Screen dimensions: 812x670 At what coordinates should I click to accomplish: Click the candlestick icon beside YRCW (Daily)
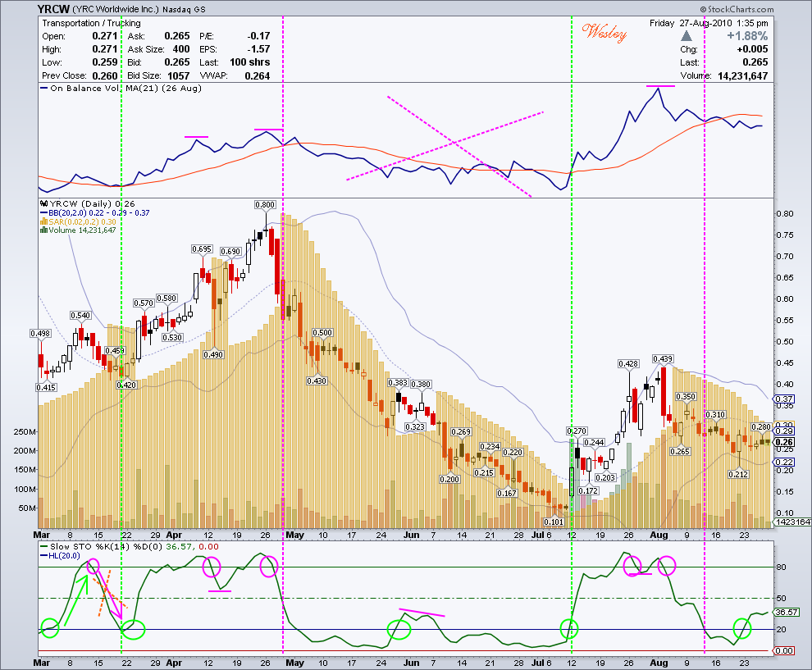(44, 204)
